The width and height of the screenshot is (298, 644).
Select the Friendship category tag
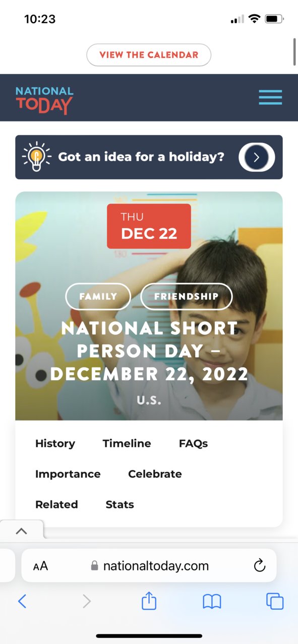pos(187,297)
